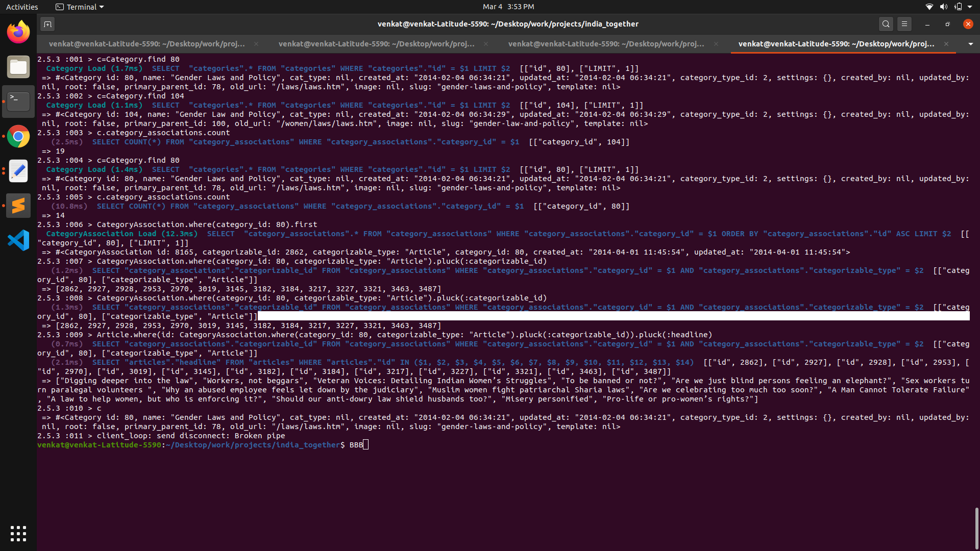Open the Text Editor dock icon

pyautogui.click(x=18, y=171)
